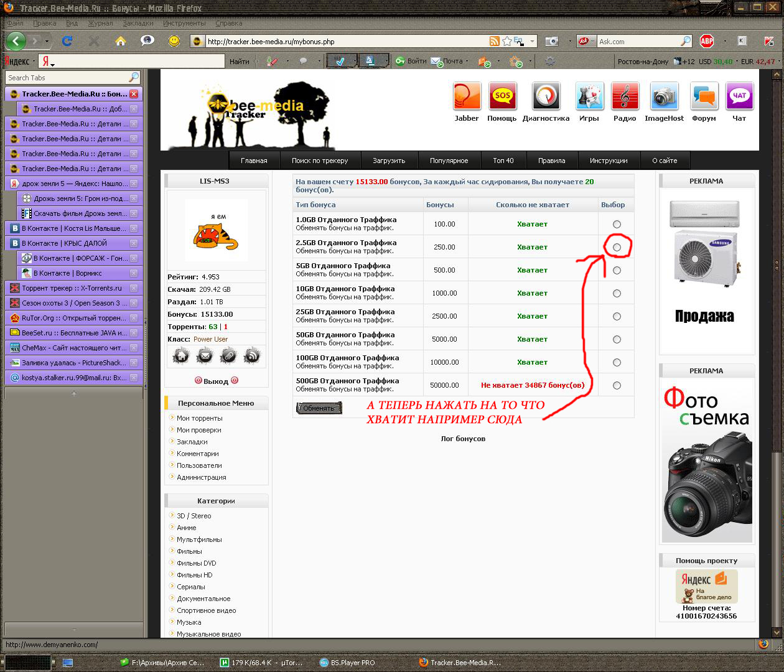Click the smiley face toolbar icon

174,41
